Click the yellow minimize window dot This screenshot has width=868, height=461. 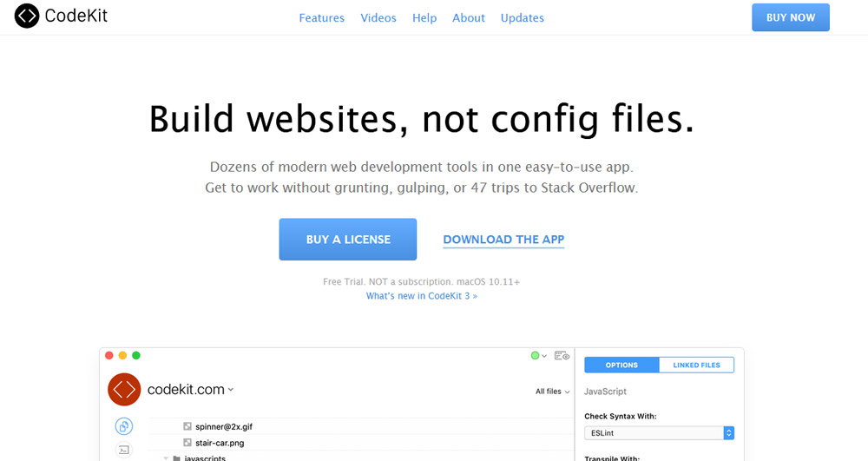[x=122, y=355]
